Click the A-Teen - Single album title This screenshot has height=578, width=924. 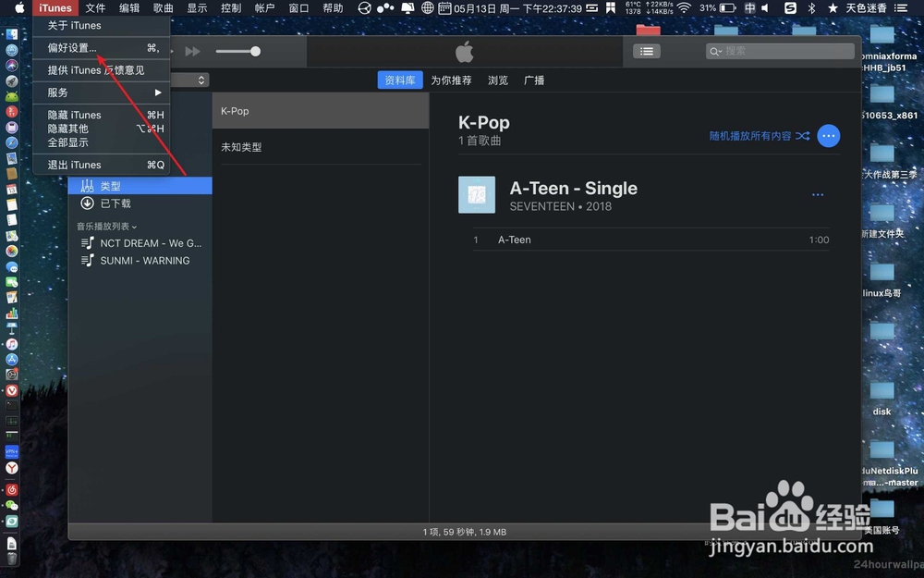(x=574, y=188)
